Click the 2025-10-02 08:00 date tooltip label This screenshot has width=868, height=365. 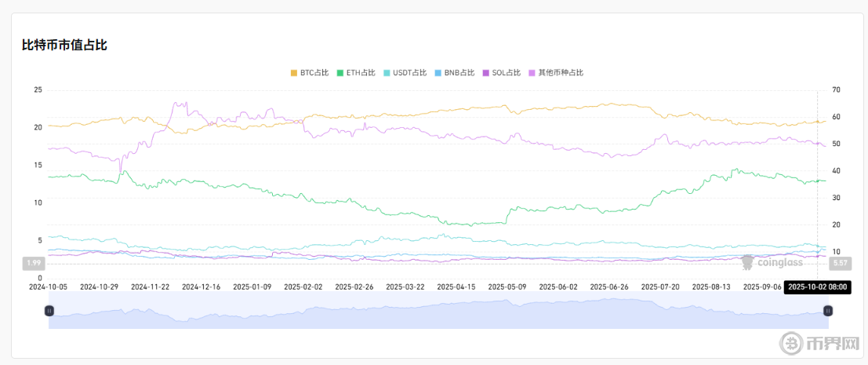click(x=817, y=287)
